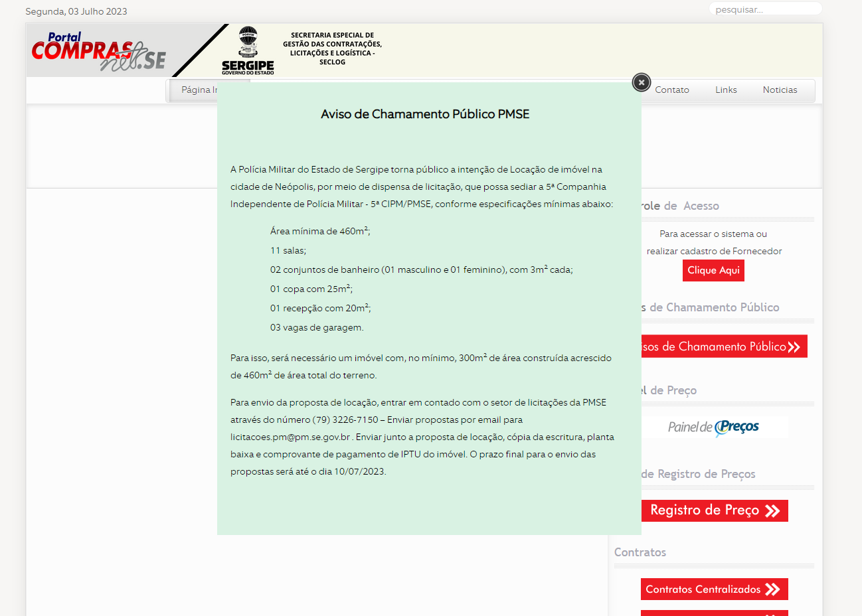The image size is (862, 616).
Task: Click the Portal ComprasNet.SE logo
Action: (98, 51)
